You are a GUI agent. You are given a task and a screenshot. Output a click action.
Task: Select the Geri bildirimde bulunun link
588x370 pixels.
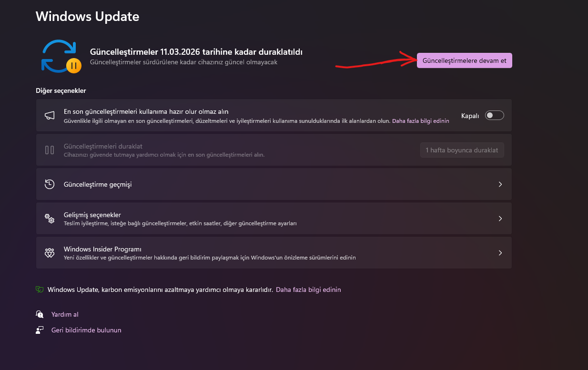pyautogui.click(x=86, y=330)
